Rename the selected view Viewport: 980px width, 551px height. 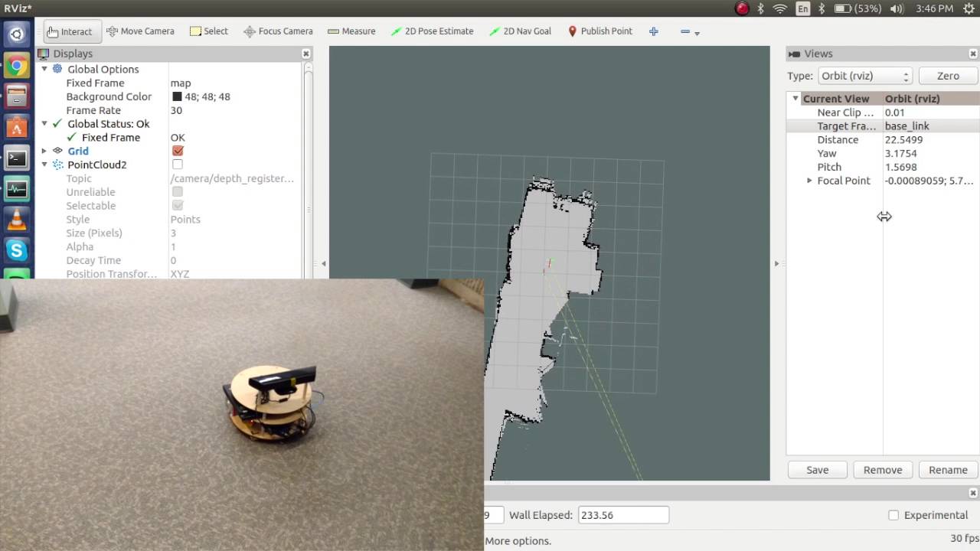tap(948, 470)
